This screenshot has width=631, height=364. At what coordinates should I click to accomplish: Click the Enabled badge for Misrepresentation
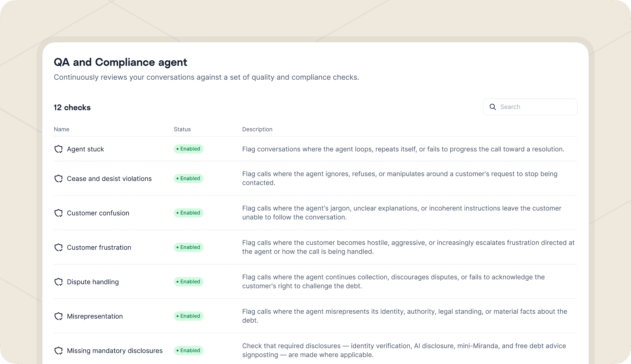click(188, 316)
